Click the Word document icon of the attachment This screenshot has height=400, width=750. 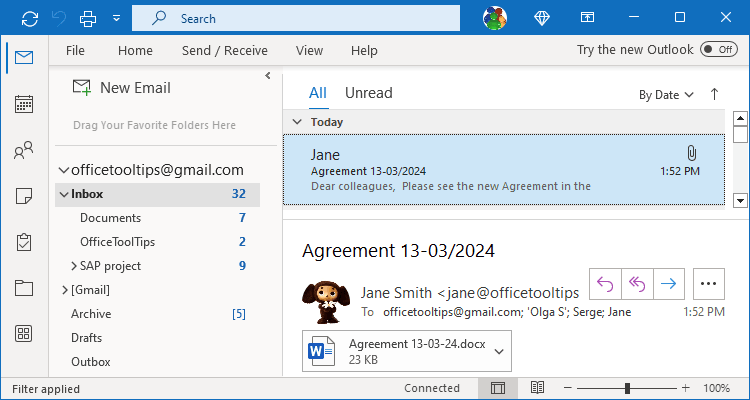(321, 351)
